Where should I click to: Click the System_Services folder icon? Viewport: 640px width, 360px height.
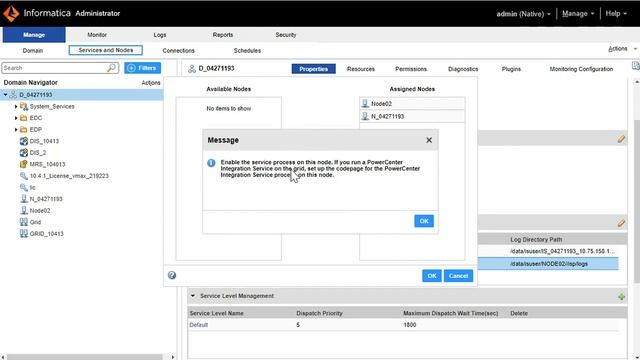coord(24,107)
